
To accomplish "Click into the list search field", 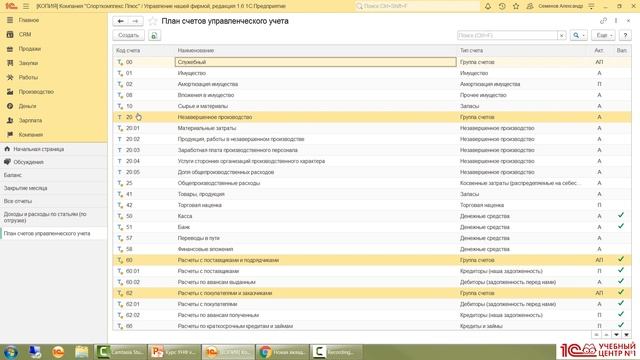I will pos(507,36).
